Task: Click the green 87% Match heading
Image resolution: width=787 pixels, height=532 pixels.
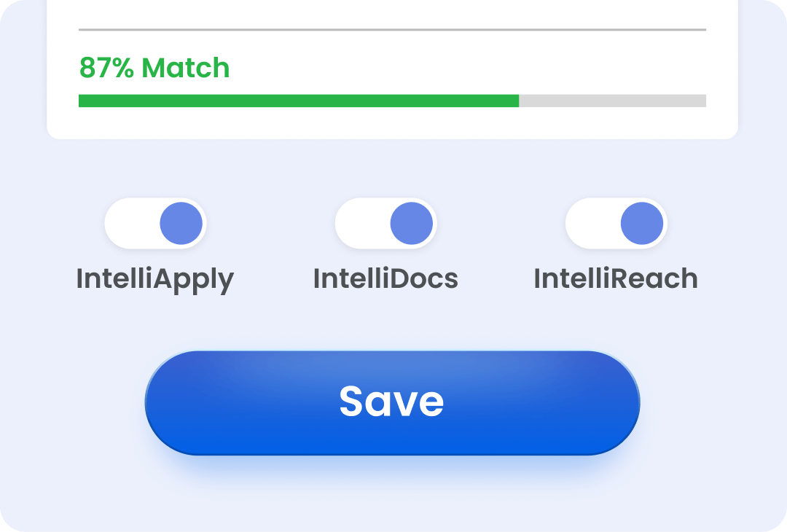Action: tap(153, 68)
